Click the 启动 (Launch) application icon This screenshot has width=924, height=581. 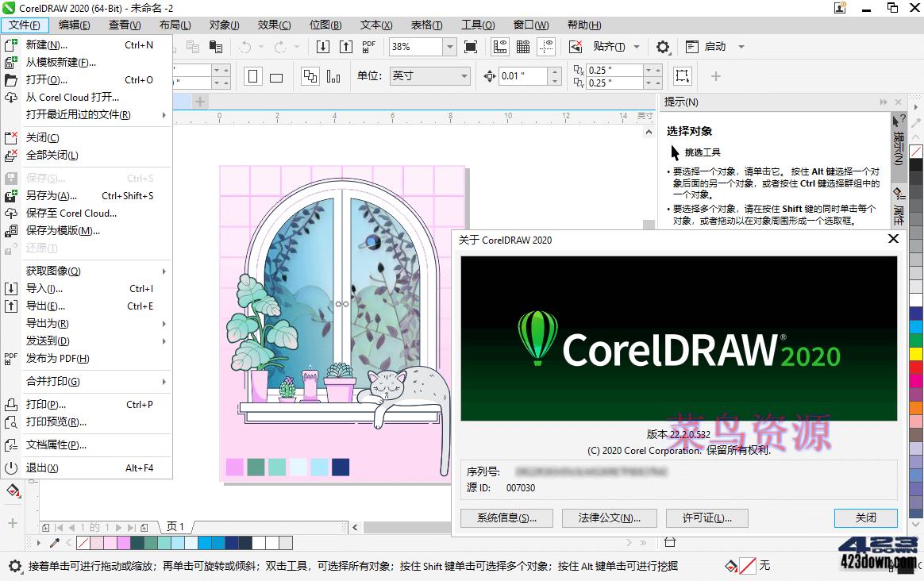[693, 46]
